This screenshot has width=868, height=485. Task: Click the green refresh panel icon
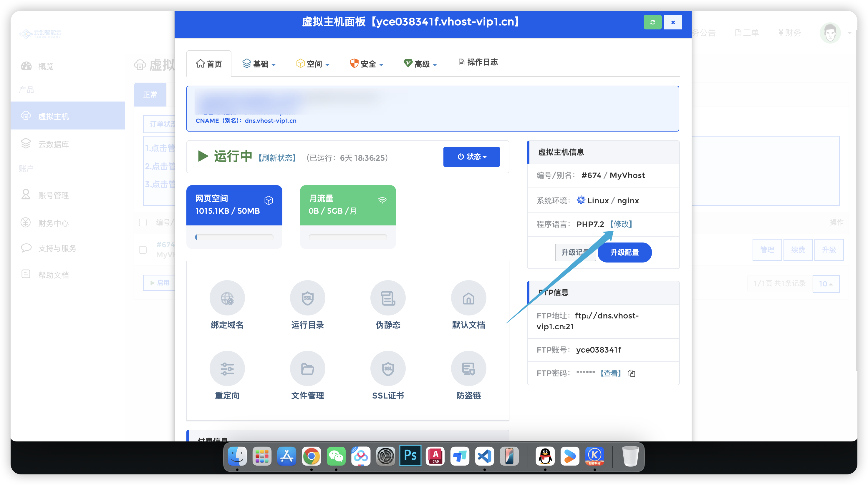[x=652, y=22]
